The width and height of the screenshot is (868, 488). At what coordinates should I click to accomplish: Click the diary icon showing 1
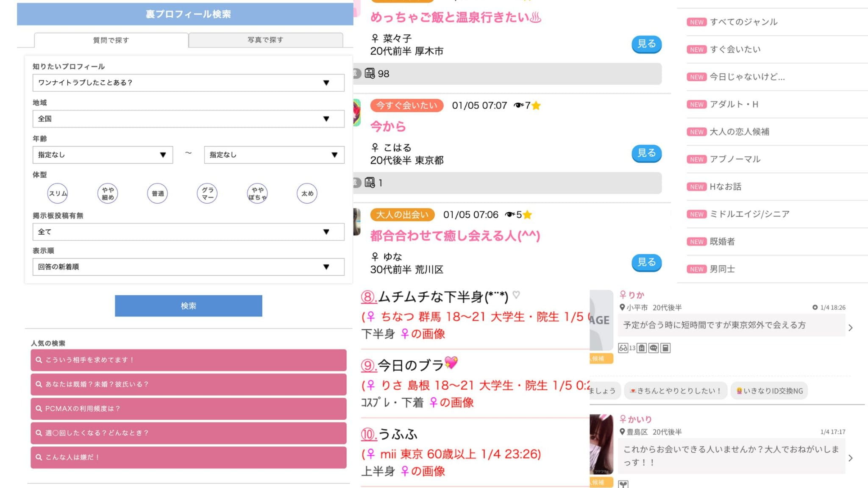pos(370,183)
